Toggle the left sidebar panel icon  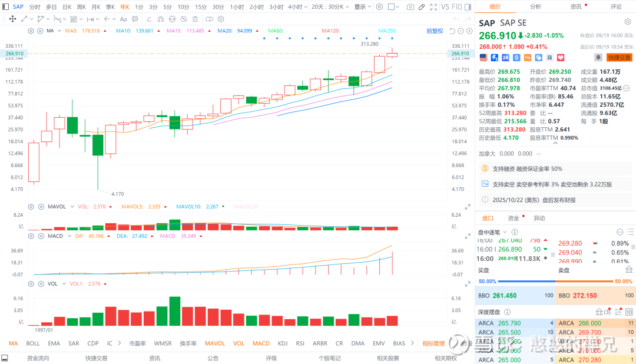click(5, 7)
